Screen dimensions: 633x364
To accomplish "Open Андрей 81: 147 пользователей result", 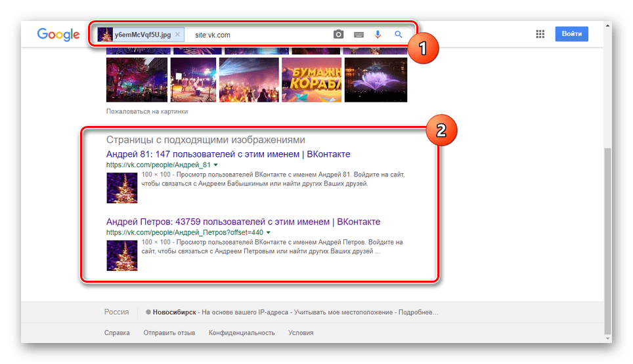I will [228, 154].
